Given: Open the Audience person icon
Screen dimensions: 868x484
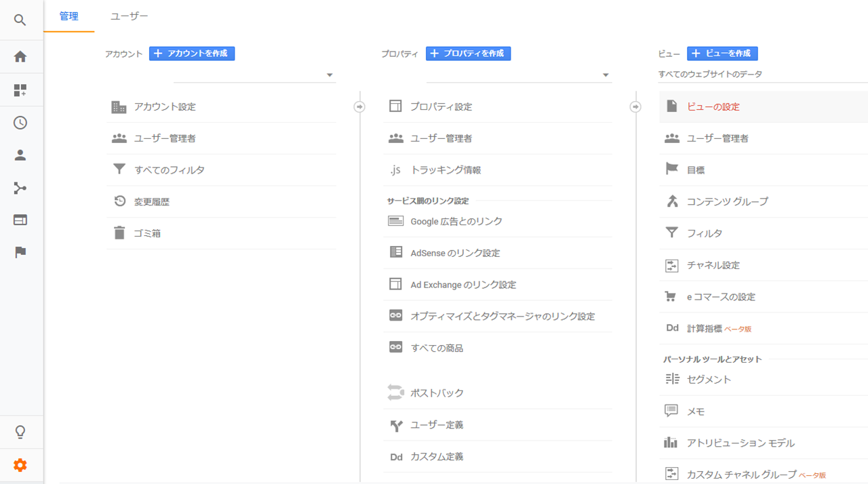Looking at the screenshot, I should pyautogui.click(x=20, y=155).
